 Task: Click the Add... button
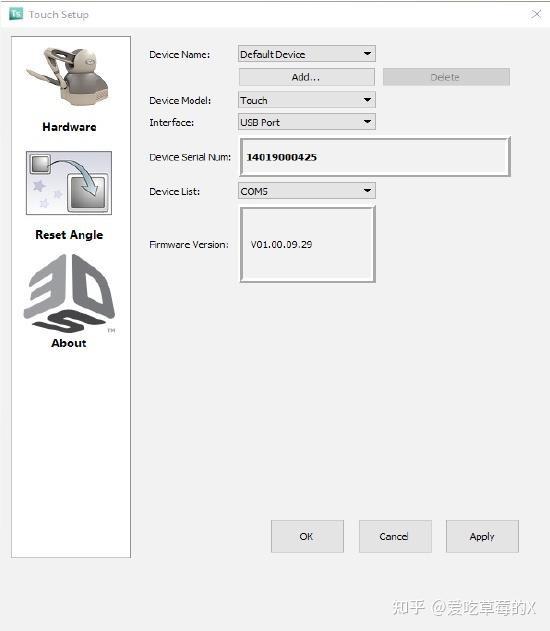(307, 77)
